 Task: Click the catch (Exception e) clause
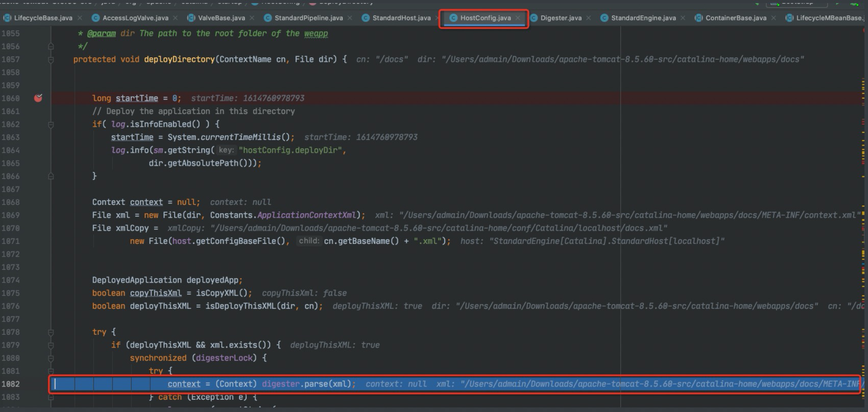tap(203, 397)
